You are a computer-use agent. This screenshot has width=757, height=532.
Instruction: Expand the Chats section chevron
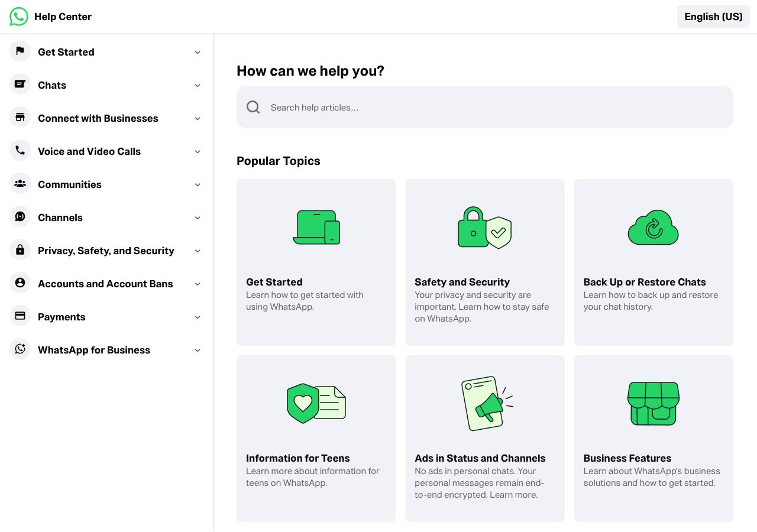(x=198, y=85)
